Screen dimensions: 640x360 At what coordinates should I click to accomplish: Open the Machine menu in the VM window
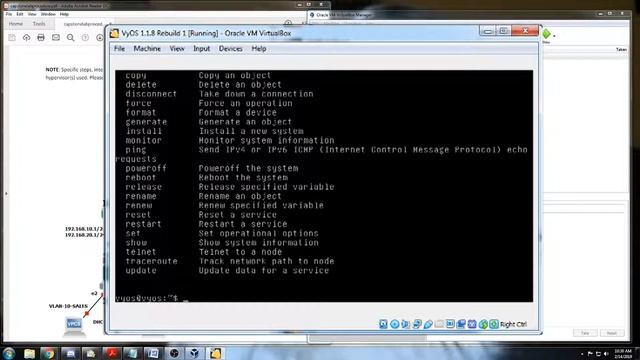[147, 49]
